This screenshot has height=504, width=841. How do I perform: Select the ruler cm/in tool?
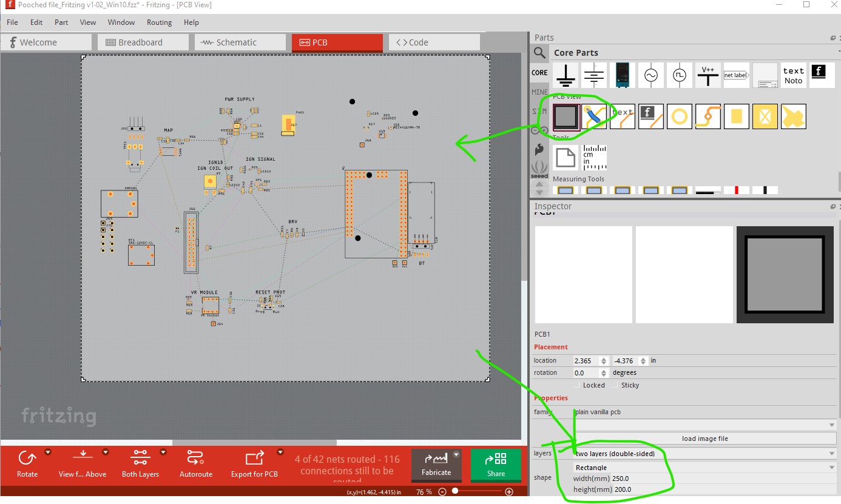[x=595, y=157]
